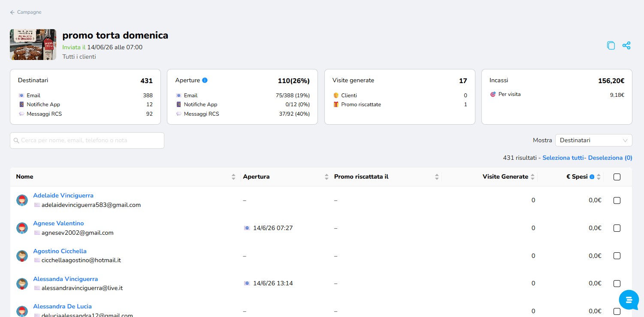644x317 pixels.
Task: Click the € Spesi info icon
Action: [x=592, y=176]
